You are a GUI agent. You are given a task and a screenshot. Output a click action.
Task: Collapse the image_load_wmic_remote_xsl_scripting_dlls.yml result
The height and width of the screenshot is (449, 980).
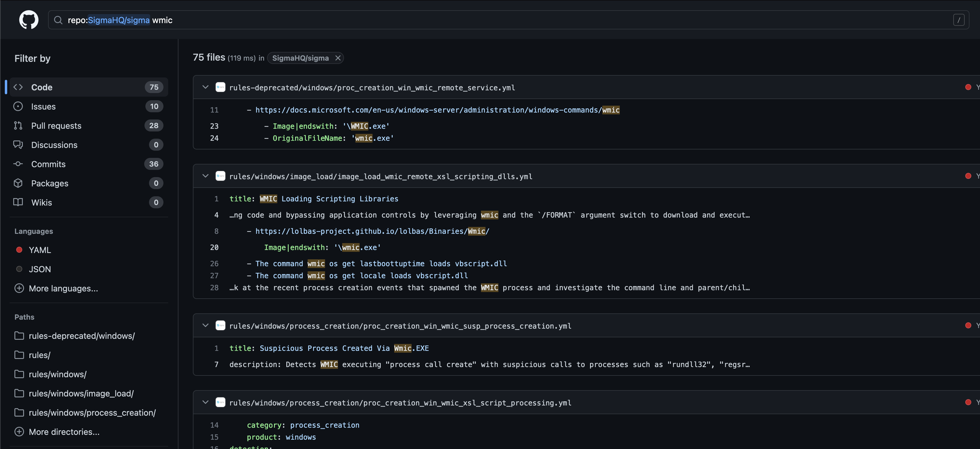[x=205, y=176]
